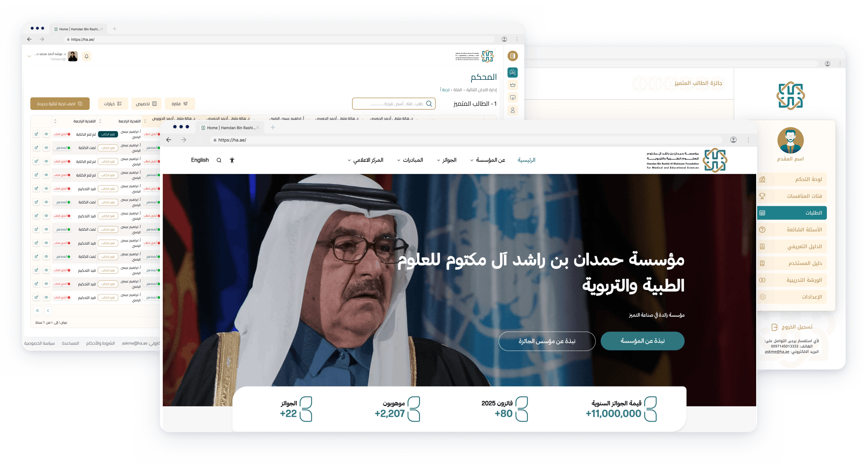The width and height of the screenshot is (868, 464).
Task: Select the highlighted teal sidebar icon in the judge panel
Action: click(513, 72)
